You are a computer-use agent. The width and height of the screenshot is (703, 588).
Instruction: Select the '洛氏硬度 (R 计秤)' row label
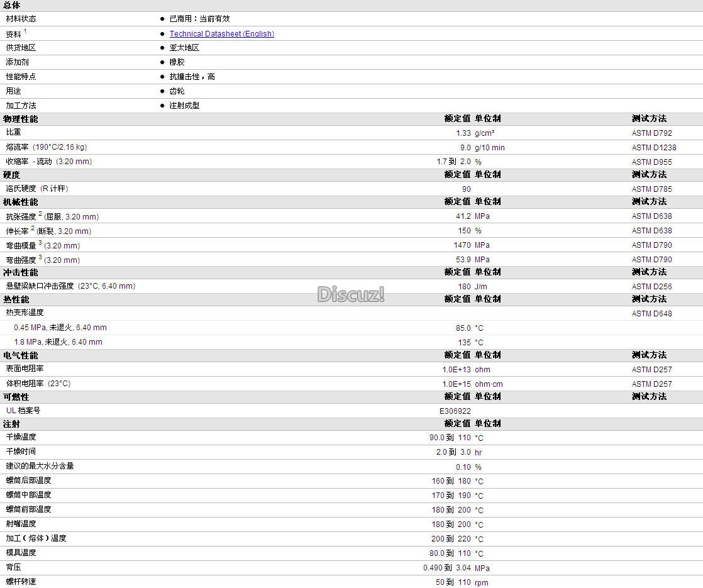pyautogui.click(x=36, y=189)
